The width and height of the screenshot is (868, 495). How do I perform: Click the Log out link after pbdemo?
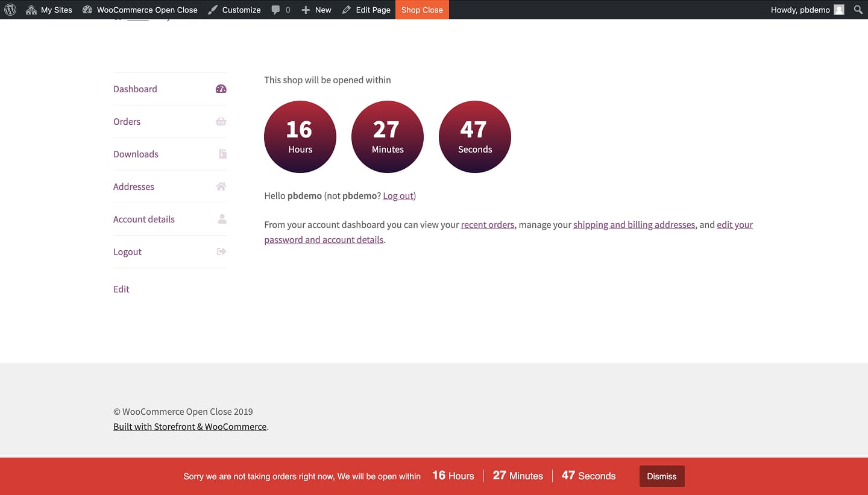click(x=398, y=195)
